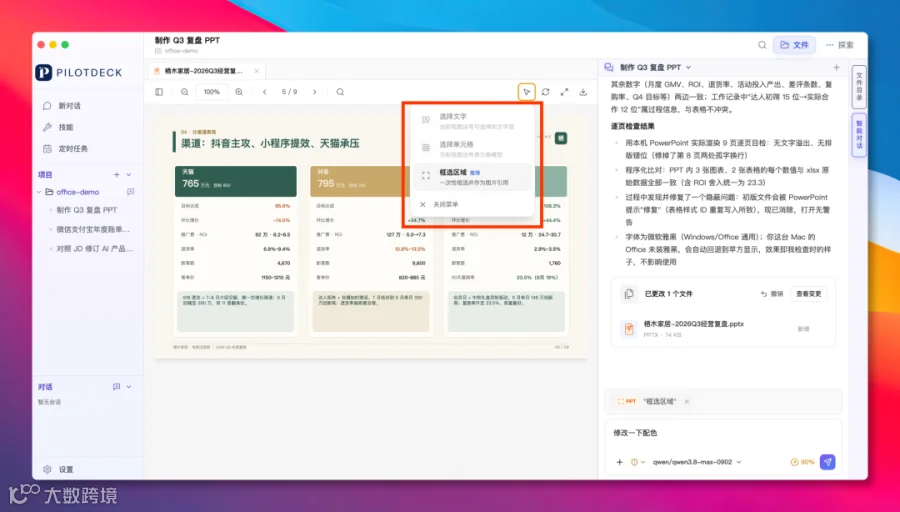This screenshot has height=512, width=900.
Task: Click the message input with 修改一下配色
Action: point(723,433)
